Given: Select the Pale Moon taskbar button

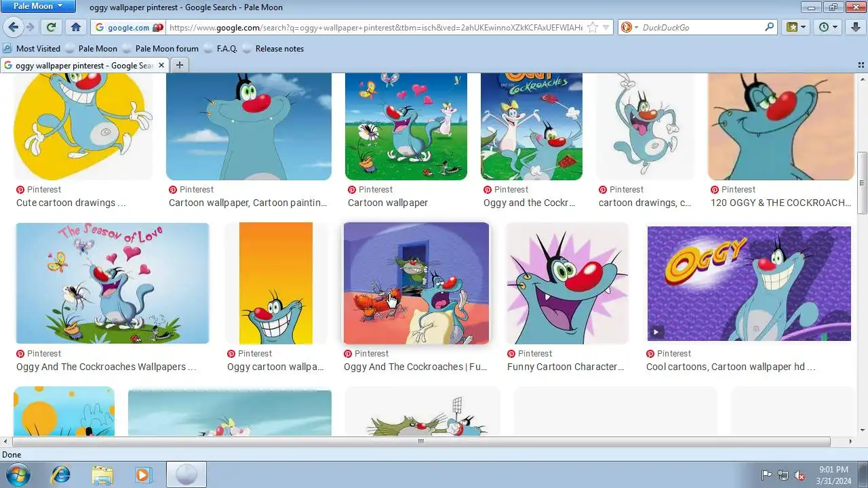Looking at the screenshot, I should 186,474.
